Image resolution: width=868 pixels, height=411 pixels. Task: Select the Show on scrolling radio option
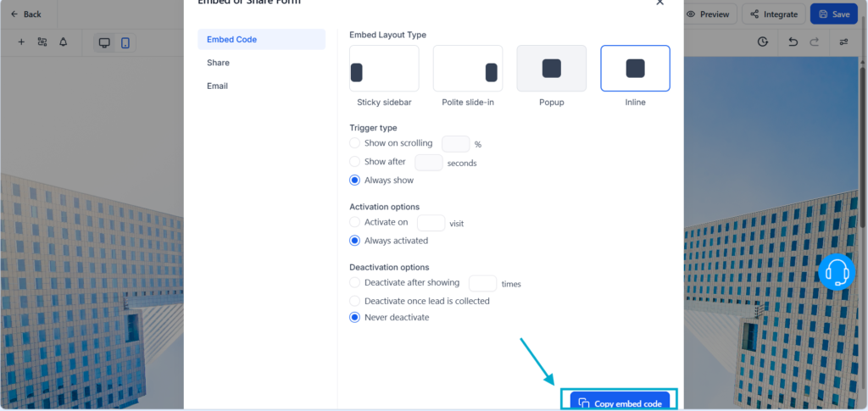[355, 143]
